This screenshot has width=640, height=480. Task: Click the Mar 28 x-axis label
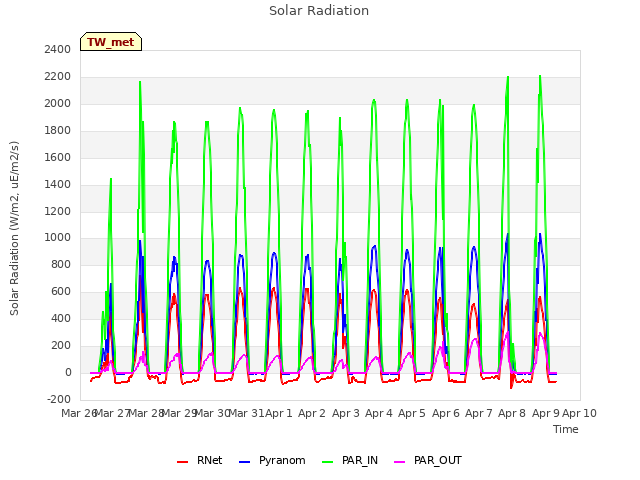coord(147,413)
